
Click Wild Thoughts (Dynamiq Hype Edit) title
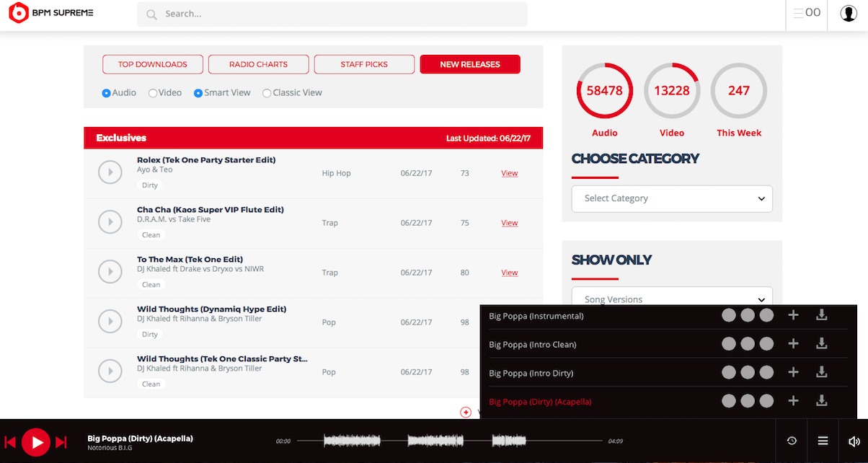coord(212,309)
